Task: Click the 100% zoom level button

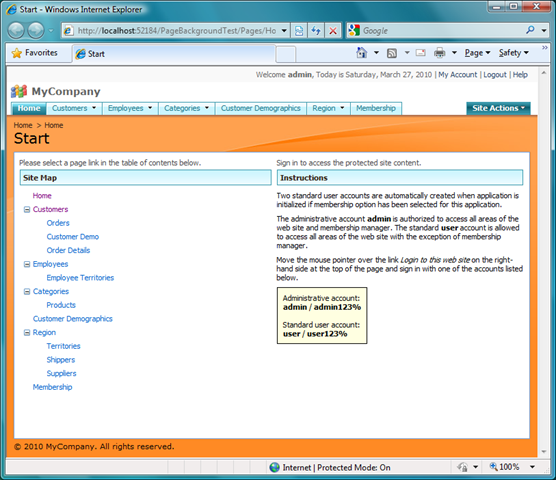Action: pyautogui.click(x=505, y=467)
